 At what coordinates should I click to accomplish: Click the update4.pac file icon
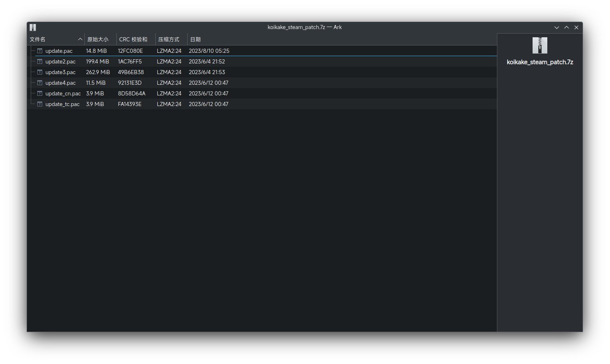point(40,83)
